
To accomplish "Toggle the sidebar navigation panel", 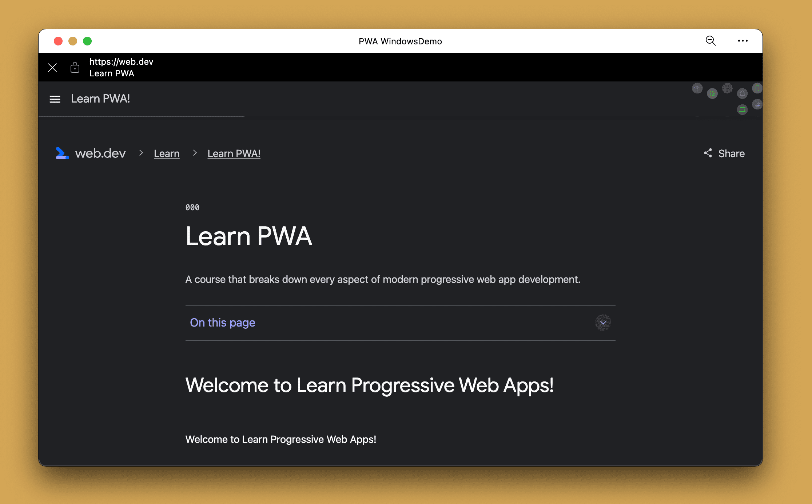I will (x=55, y=99).
